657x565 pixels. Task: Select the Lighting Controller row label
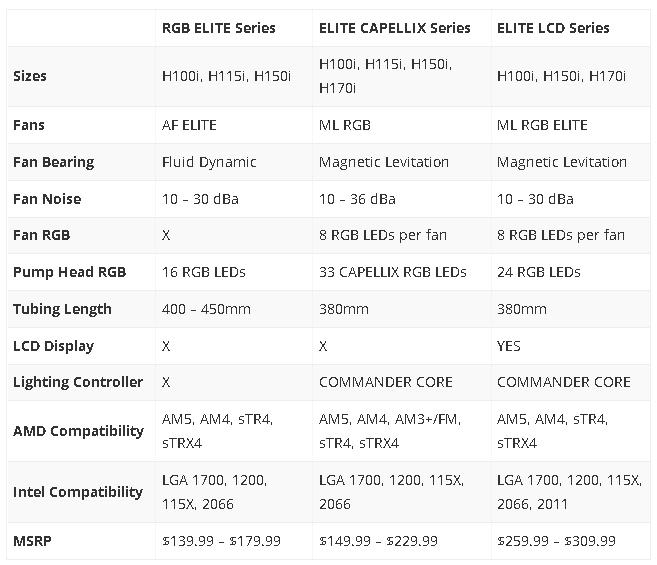coord(78,382)
